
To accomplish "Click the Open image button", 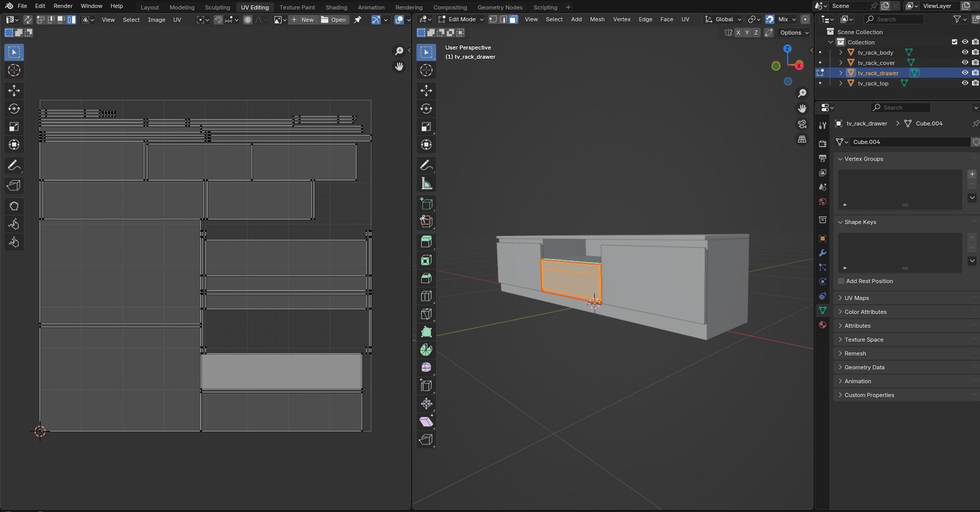I will [334, 20].
